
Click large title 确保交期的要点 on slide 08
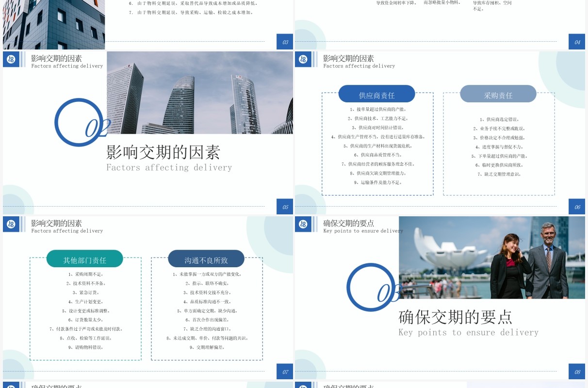[456, 317]
